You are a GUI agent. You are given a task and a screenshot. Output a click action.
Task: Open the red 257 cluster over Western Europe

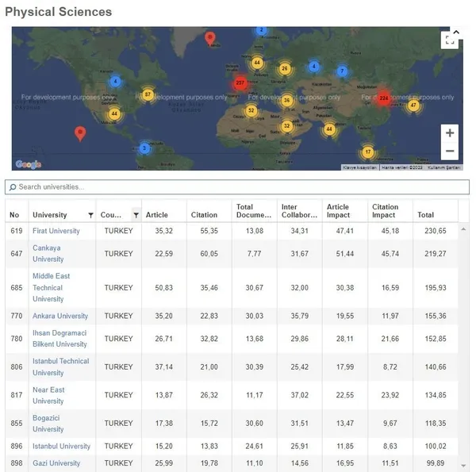click(240, 83)
